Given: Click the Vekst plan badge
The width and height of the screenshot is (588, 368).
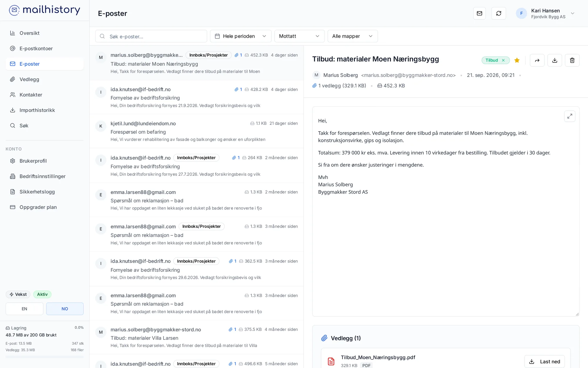Looking at the screenshot, I should click(18, 294).
